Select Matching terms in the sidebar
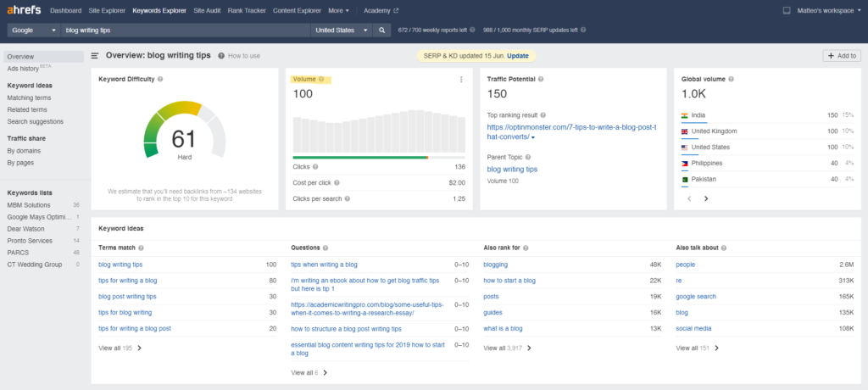Screen dimensions: 868x390 pos(29,98)
